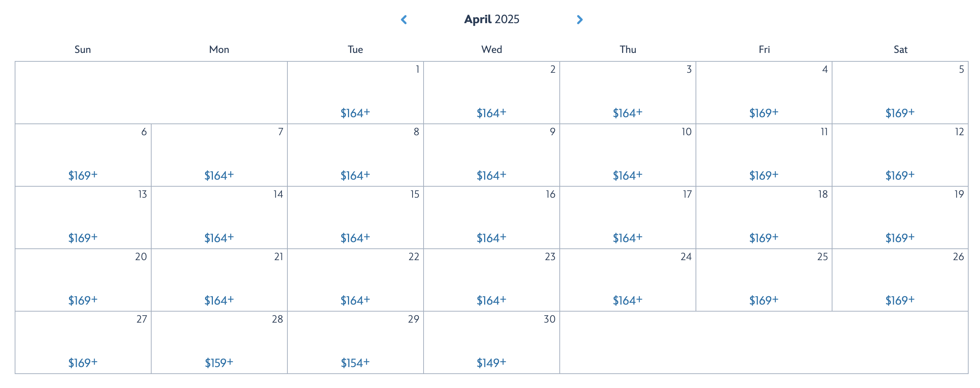980x388 pixels.
Task: Choose Monday April 14 date cell
Action: 219,218
